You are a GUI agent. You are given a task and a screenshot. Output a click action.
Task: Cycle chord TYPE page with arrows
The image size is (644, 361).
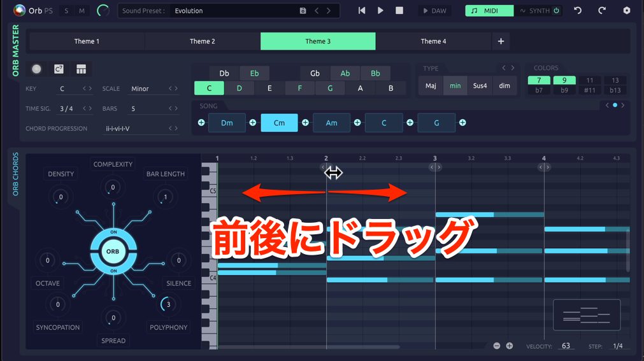[x=508, y=67]
